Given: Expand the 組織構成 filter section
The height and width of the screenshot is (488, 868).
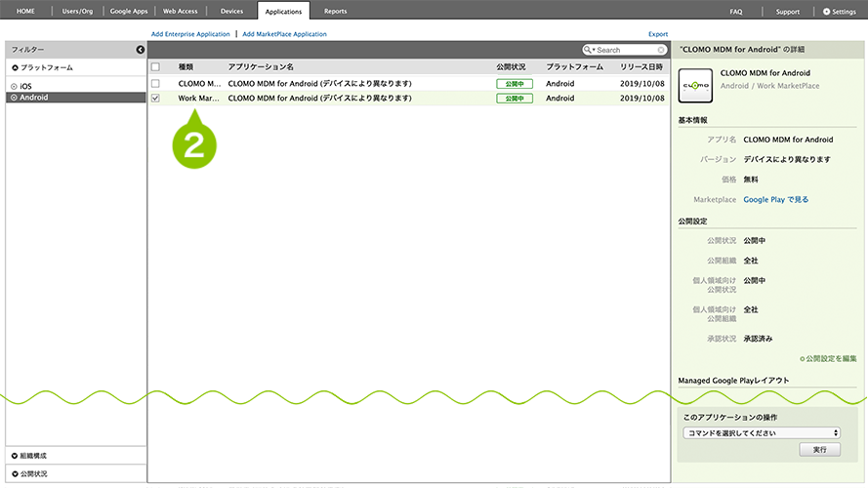Looking at the screenshot, I should (29, 456).
